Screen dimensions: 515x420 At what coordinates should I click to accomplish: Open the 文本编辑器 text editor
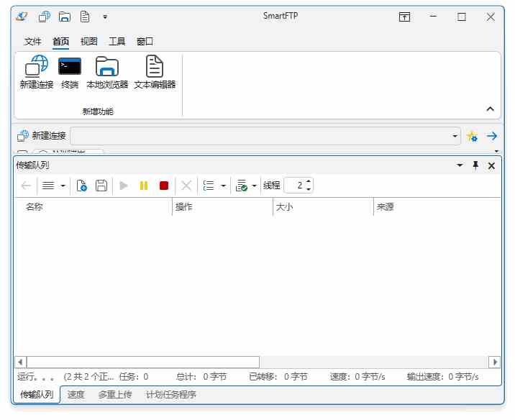(155, 67)
